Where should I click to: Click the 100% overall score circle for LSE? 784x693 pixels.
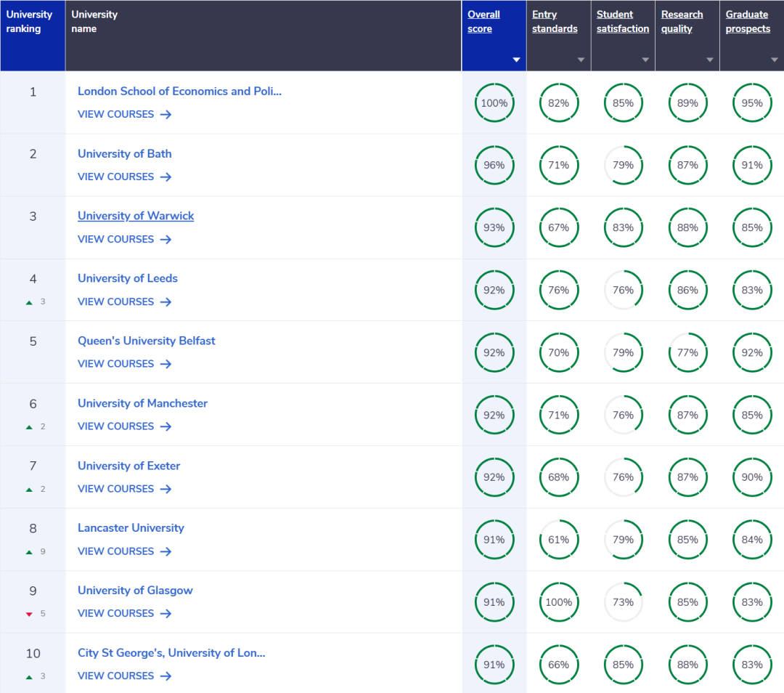[494, 103]
